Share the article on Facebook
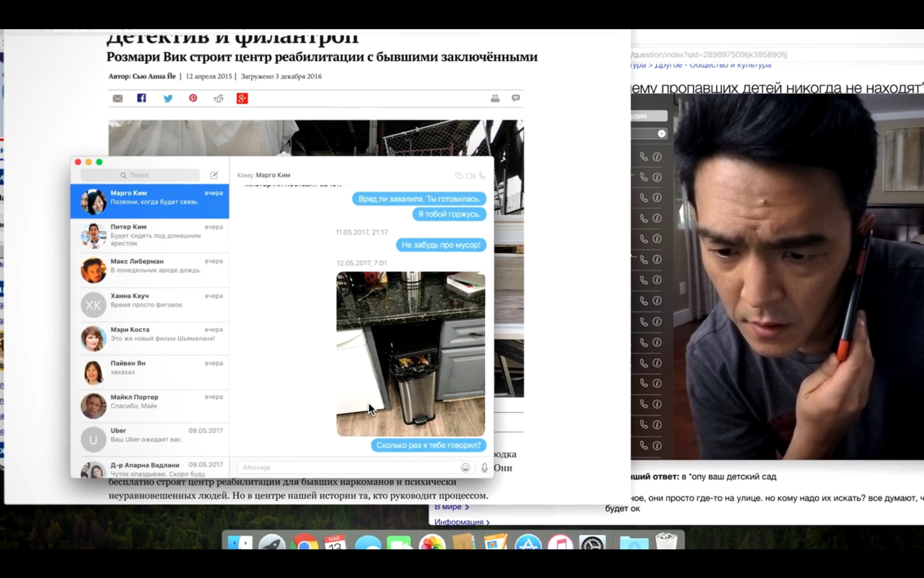 point(141,98)
